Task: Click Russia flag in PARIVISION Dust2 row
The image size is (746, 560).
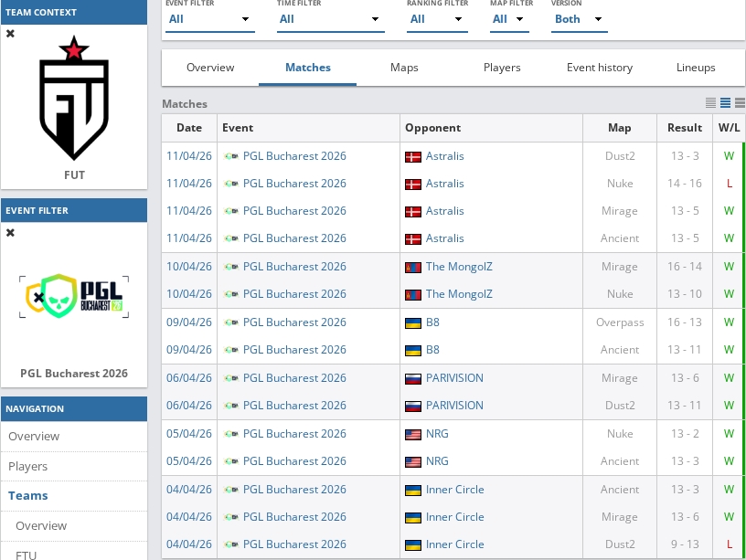Action: [413, 407]
